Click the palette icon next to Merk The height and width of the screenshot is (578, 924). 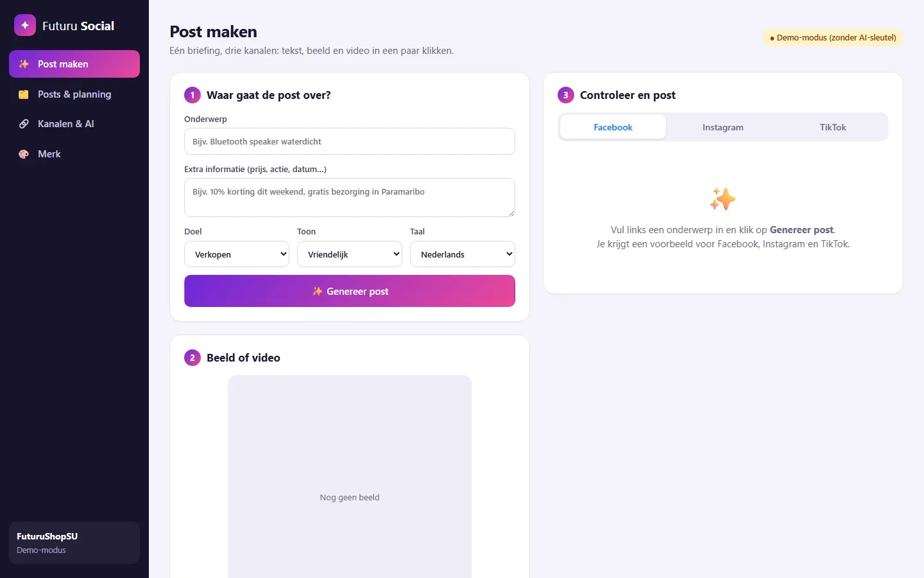(24, 154)
